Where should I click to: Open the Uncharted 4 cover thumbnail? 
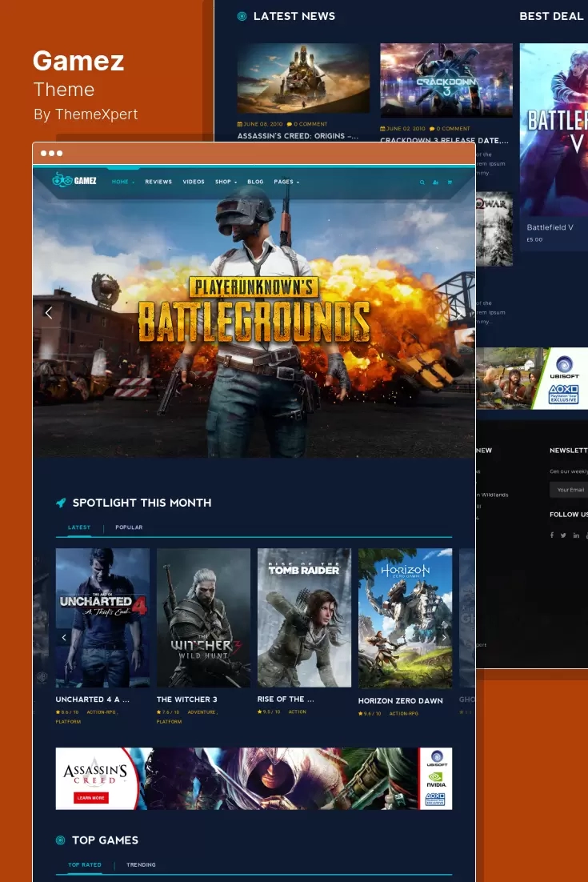click(x=103, y=618)
